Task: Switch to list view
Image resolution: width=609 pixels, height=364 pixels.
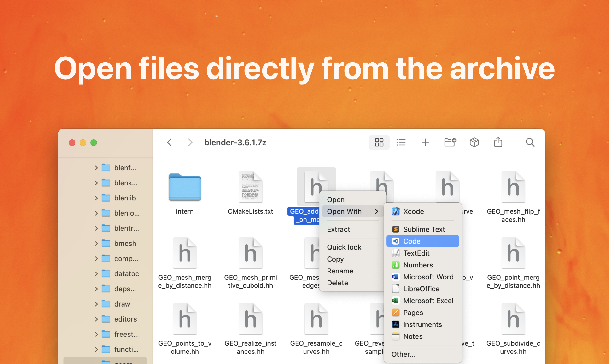Action: (401, 142)
